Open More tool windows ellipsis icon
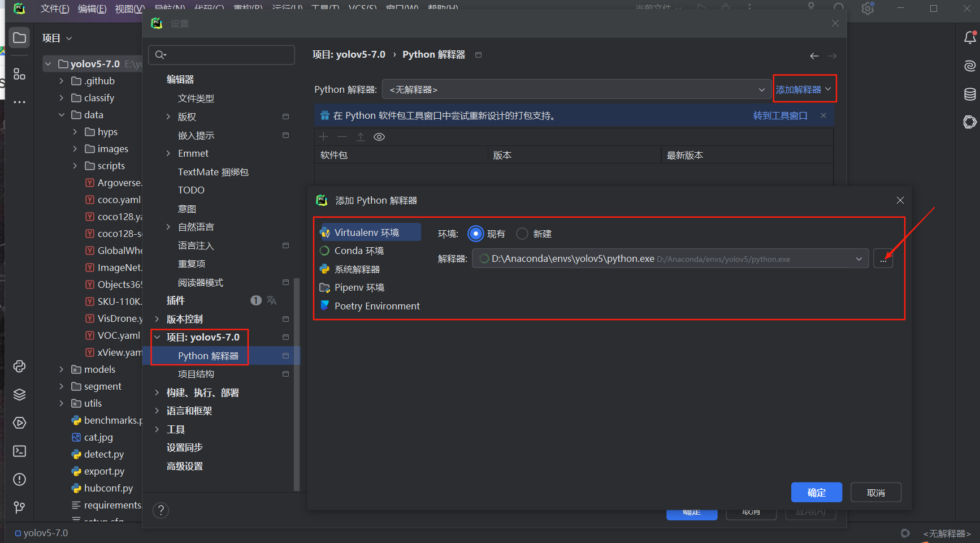Image resolution: width=980 pixels, height=543 pixels. tap(19, 102)
